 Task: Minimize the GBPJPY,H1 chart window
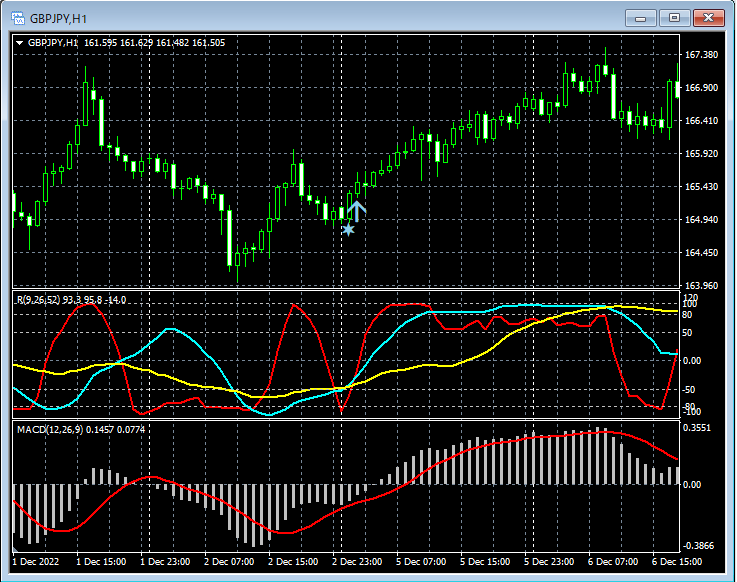click(640, 18)
